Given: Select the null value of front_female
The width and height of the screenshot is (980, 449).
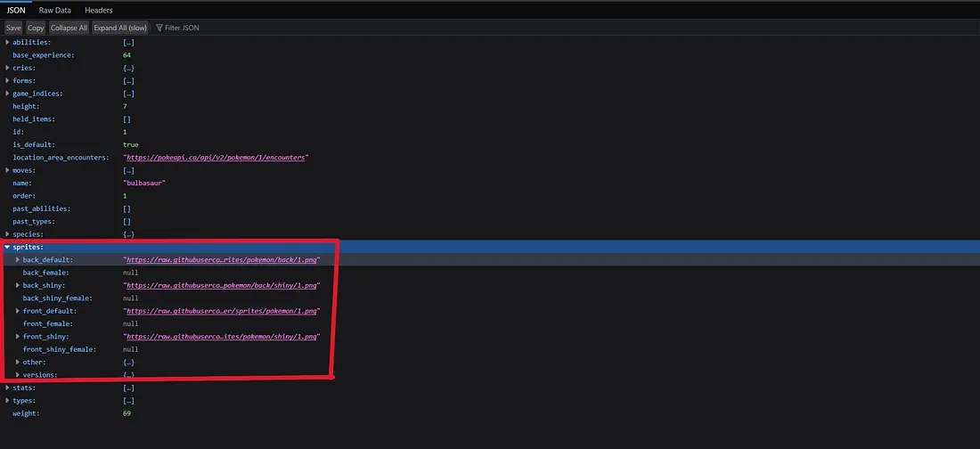Looking at the screenshot, I should click(131, 324).
